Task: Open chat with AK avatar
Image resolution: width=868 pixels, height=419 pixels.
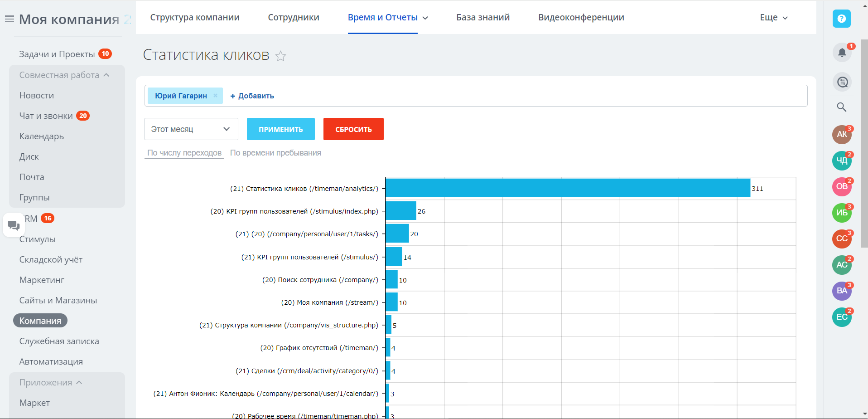Action: pyautogui.click(x=841, y=134)
